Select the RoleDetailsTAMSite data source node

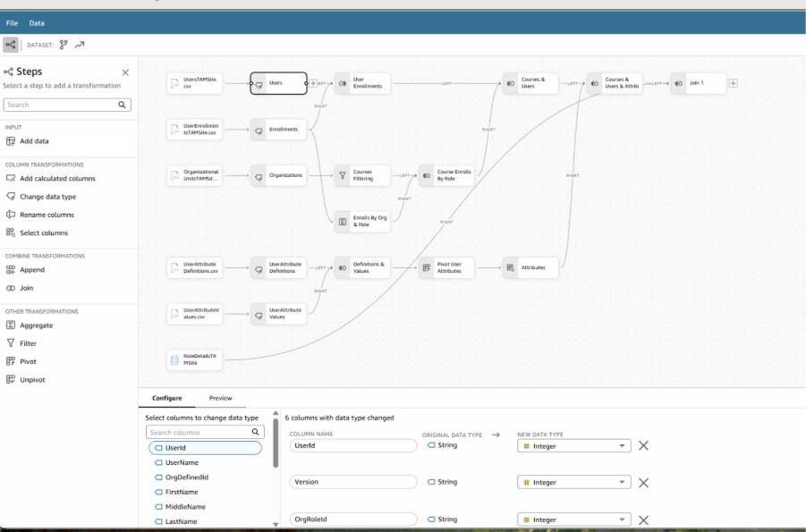click(195, 359)
